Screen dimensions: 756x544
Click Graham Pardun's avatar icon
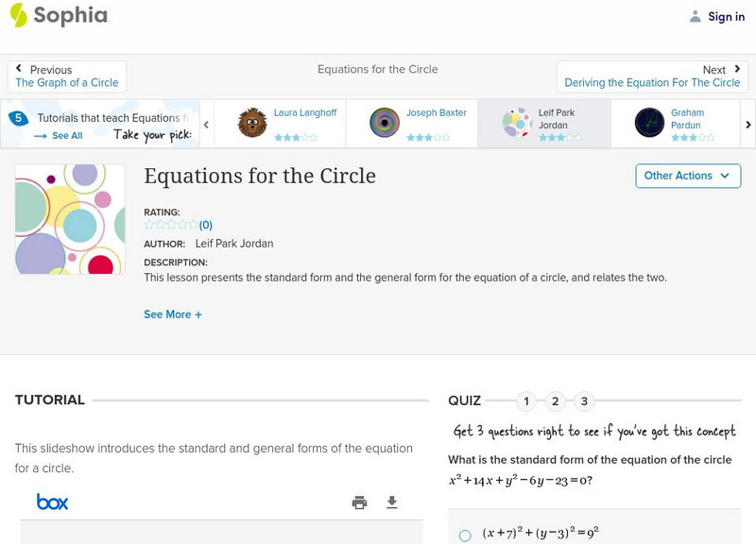coord(649,123)
